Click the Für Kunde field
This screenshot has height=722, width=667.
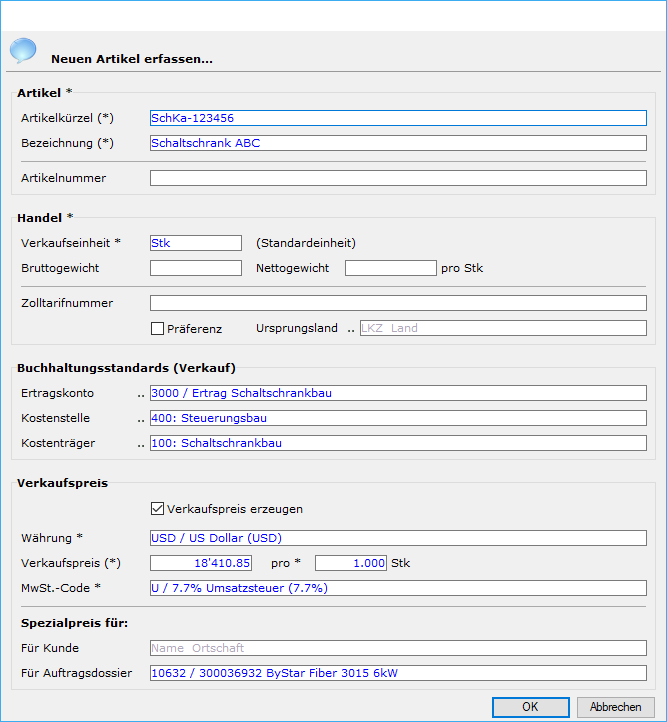398,648
